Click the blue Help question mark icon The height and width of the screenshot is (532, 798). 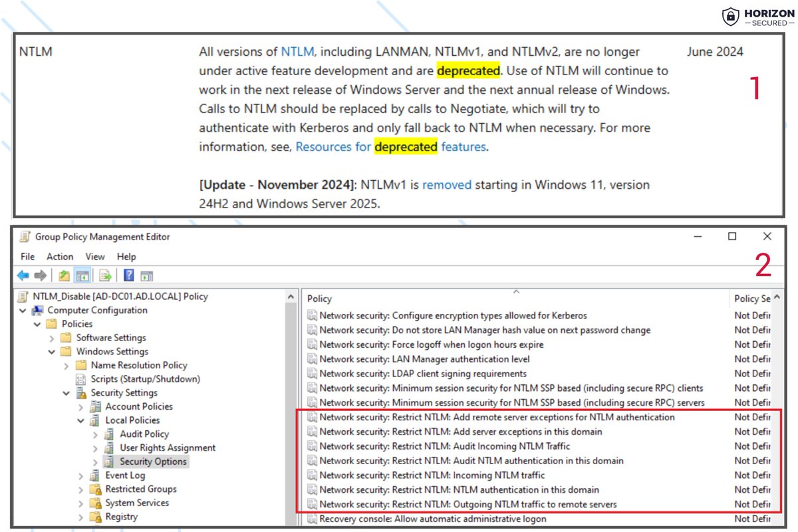(129, 275)
